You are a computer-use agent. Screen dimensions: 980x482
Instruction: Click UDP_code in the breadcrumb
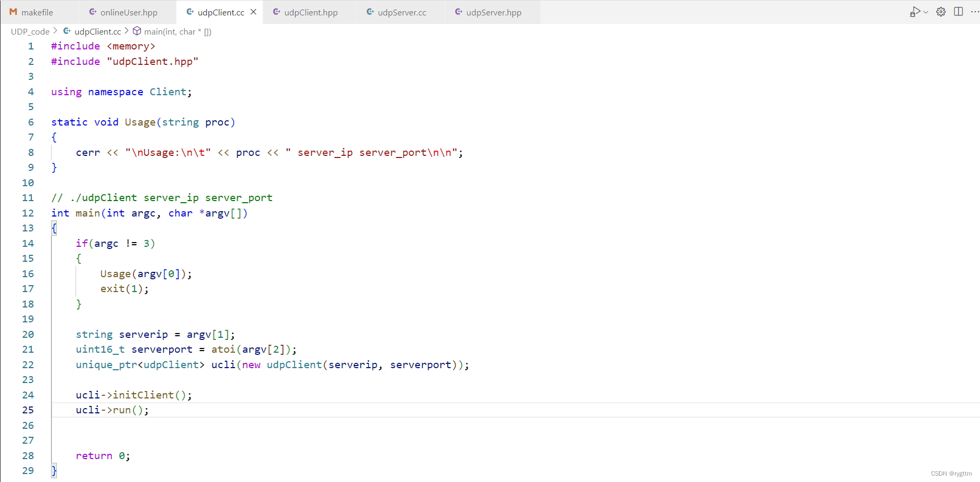coord(30,31)
